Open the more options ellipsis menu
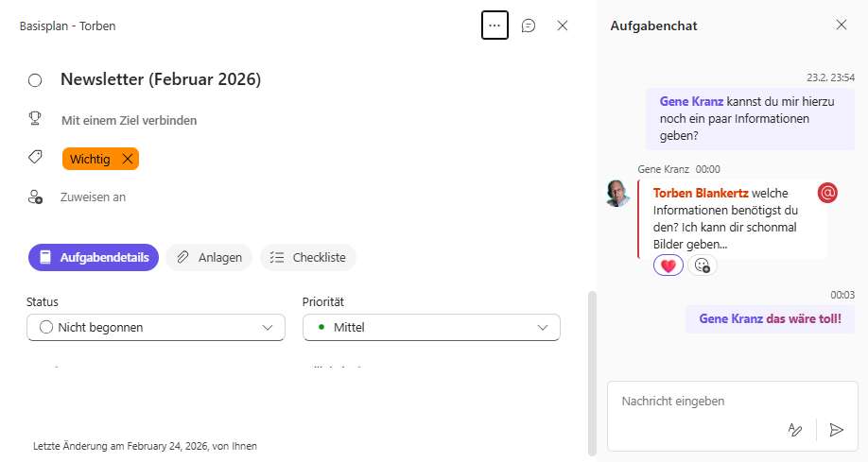Screen dimensions: 868x462 point(495,26)
